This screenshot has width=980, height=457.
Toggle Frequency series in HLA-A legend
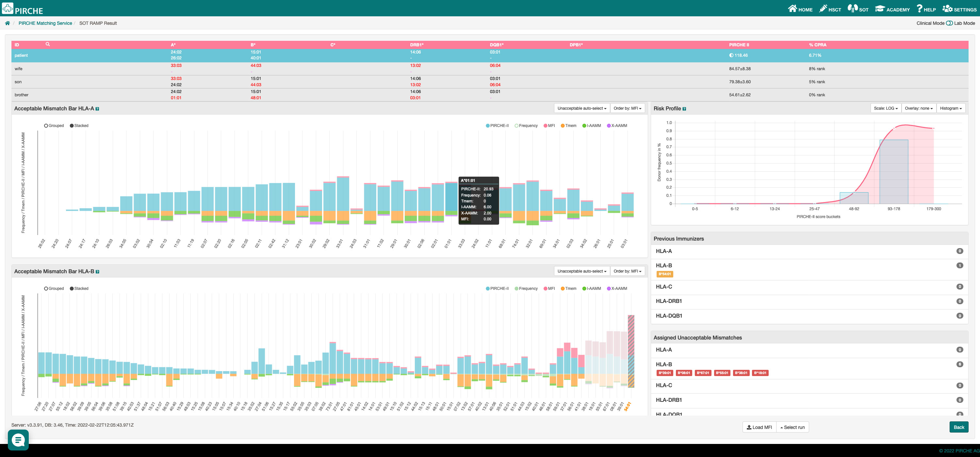526,125
